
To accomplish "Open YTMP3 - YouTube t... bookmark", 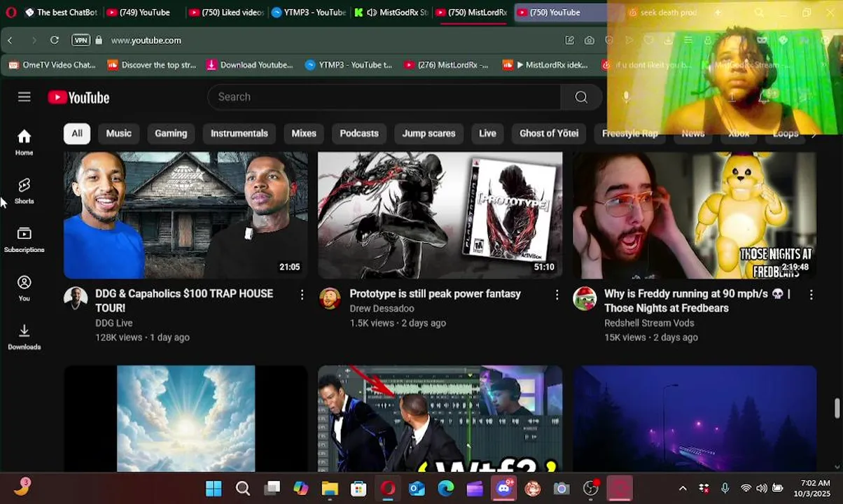I will pyautogui.click(x=349, y=65).
